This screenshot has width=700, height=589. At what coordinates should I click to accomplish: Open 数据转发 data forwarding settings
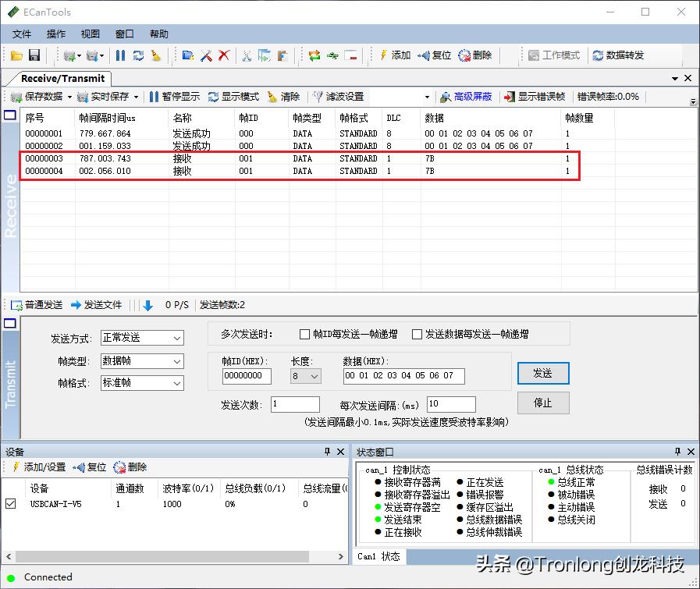tap(616, 55)
